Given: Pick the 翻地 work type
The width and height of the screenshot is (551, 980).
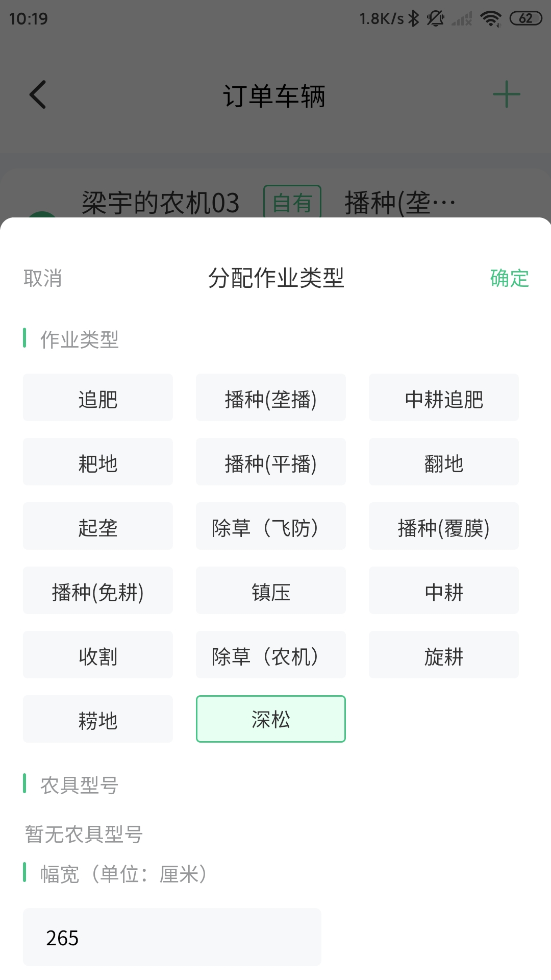Looking at the screenshot, I should (444, 462).
